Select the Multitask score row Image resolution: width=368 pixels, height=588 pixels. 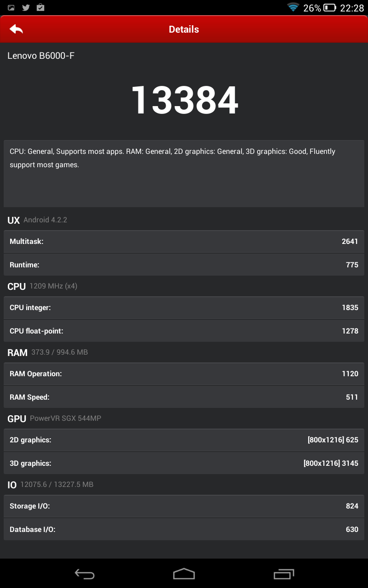(x=184, y=241)
